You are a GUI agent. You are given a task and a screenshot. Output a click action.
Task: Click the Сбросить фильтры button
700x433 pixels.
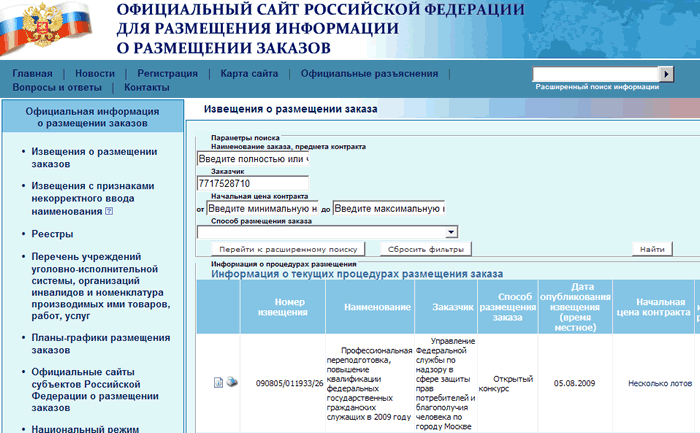point(426,249)
